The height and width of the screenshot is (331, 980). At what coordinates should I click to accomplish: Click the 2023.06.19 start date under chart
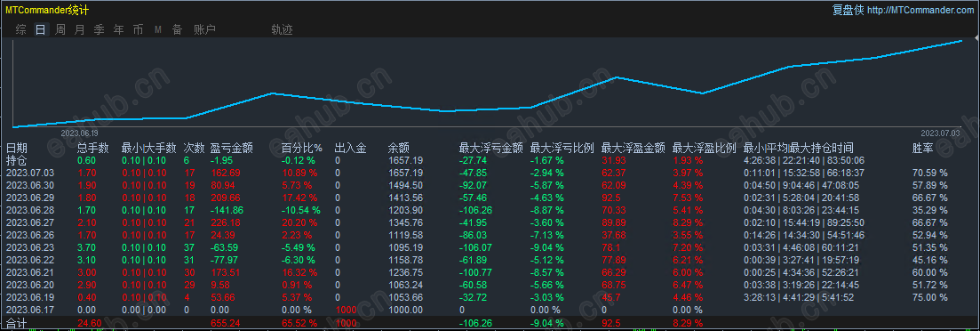(x=79, y=133)
